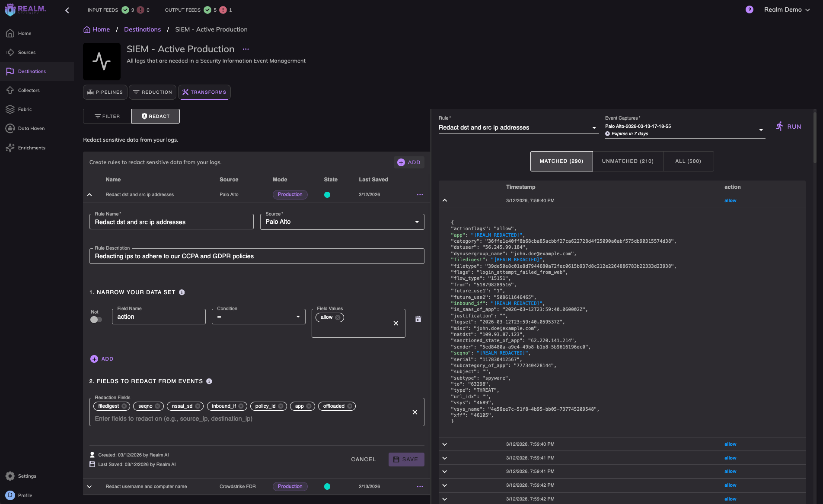
Task: Open Destinations from the breadcrumb
Action: pos(142,29)
